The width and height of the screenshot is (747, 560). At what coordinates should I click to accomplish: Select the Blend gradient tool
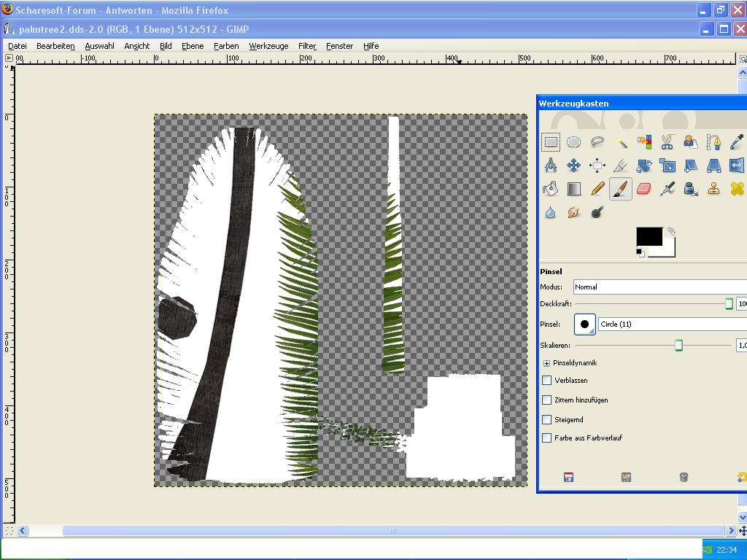574,189
